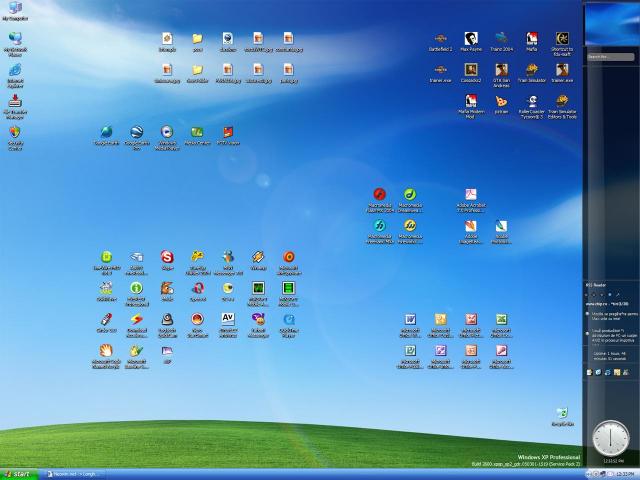Click the Windows Start button
640x480 pixels.
19,474
